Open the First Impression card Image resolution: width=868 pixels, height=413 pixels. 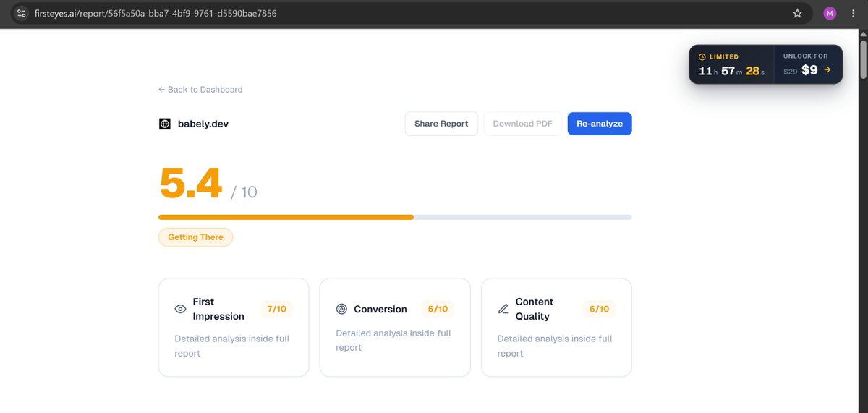tap(234, 328)
